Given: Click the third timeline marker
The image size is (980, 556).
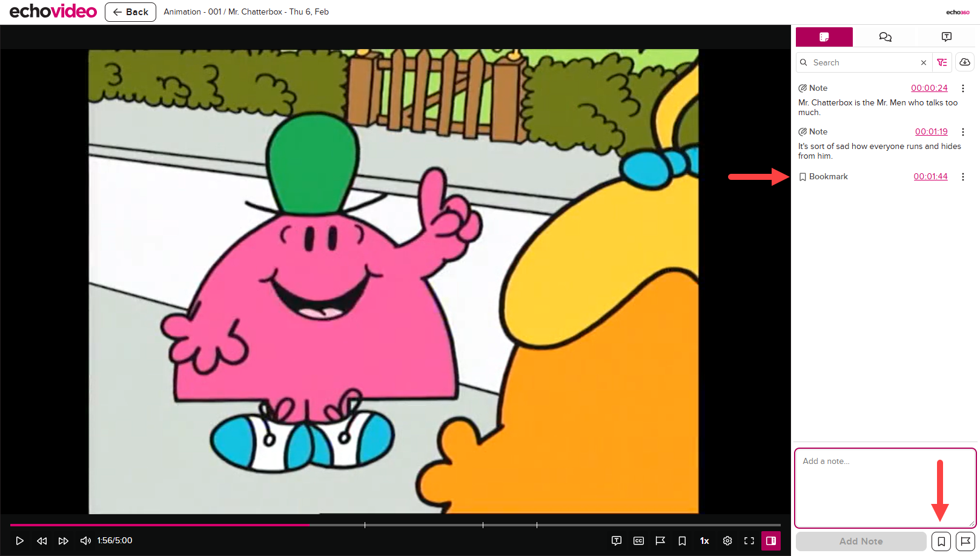Looking at the screenshot, I should pos(537,525).
